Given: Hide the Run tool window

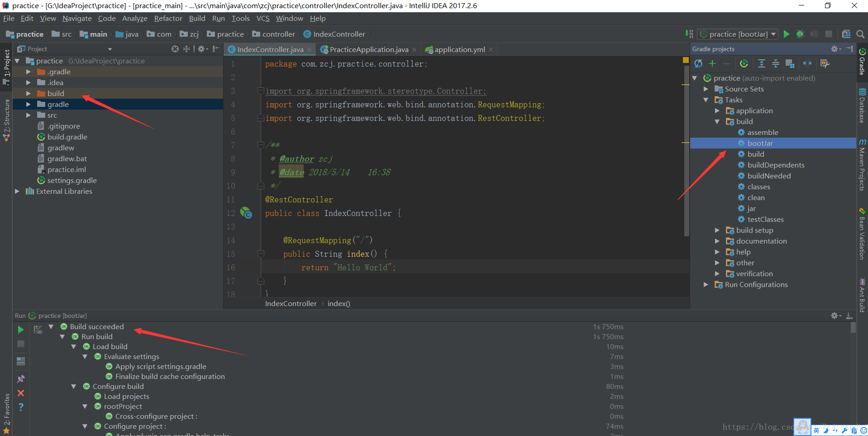Looking at the screenshot, I should (849, 316).
